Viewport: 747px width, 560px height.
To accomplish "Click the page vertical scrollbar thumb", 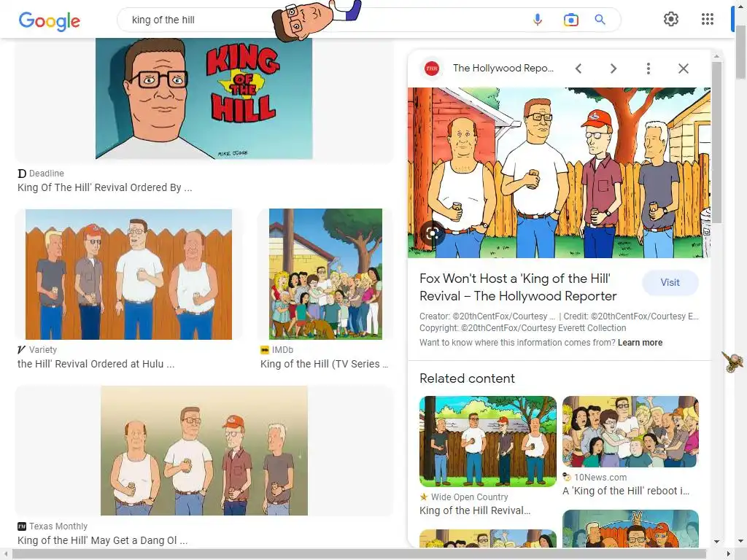I will pos(741,52).
